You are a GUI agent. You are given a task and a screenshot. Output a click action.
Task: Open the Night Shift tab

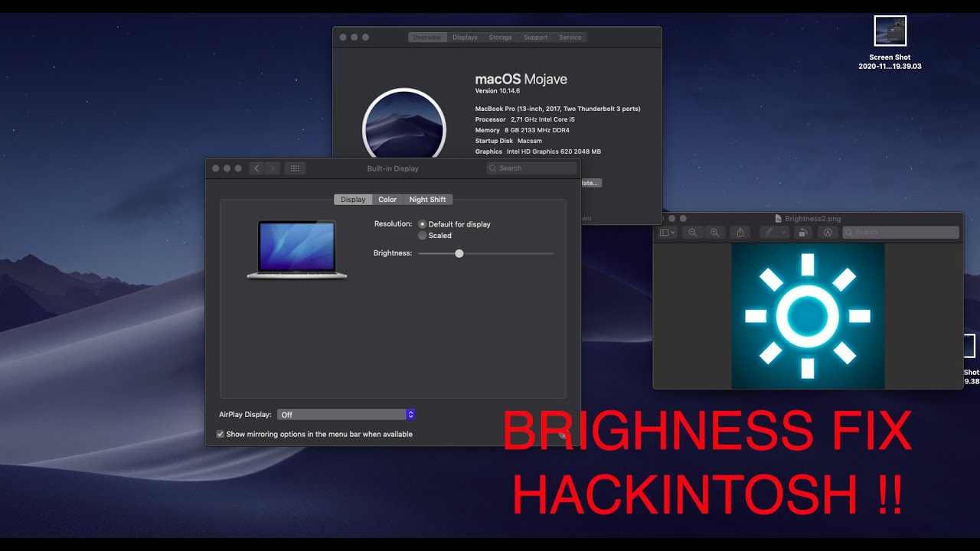tap(428, 200)
